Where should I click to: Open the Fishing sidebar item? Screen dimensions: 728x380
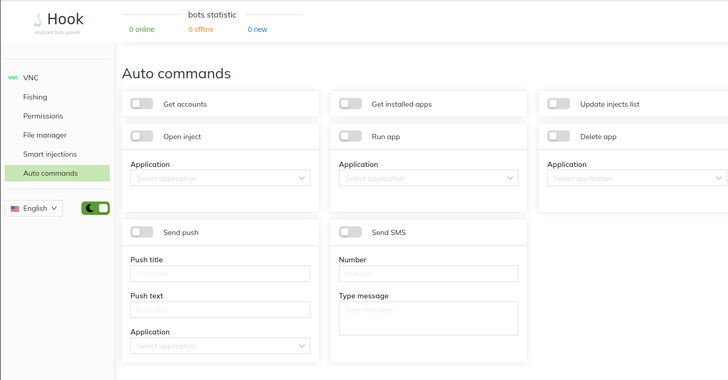click(x=35, y=97)
